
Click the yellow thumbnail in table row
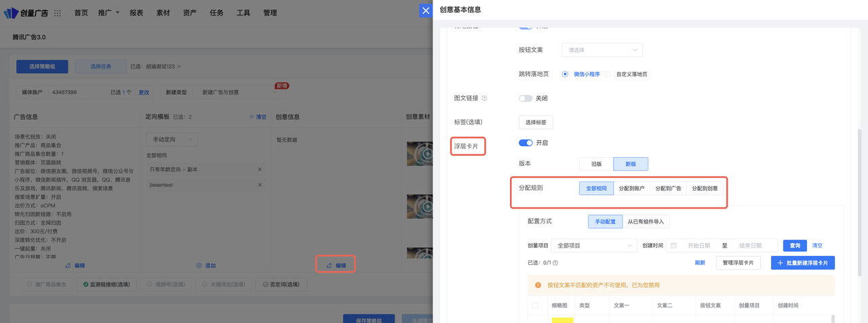pyautogui.click(x=562, y=320)
